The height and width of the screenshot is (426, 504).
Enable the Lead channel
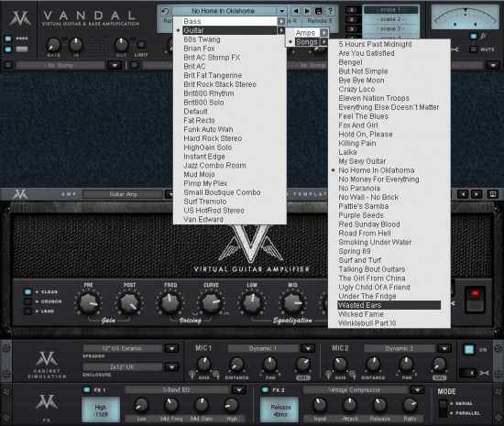28,311
